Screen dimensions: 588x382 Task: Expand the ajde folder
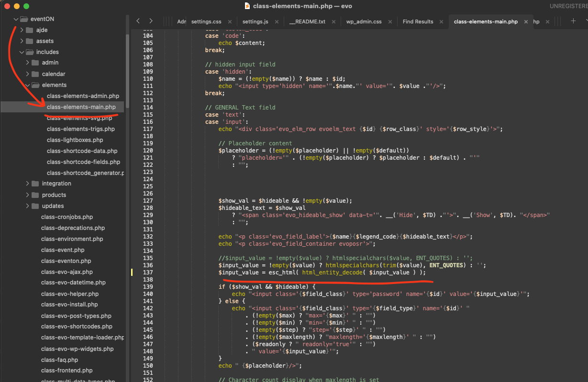[x=22, y=30]
